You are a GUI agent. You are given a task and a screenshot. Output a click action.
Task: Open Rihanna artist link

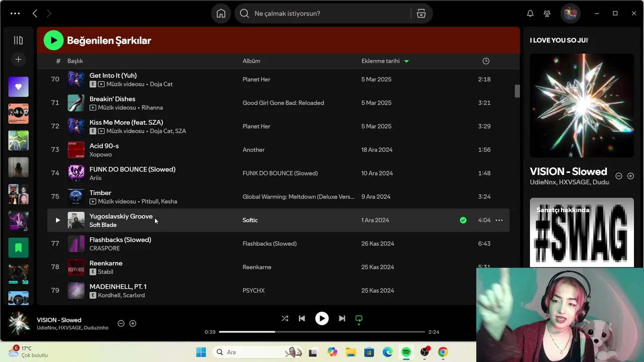[152, 108]
